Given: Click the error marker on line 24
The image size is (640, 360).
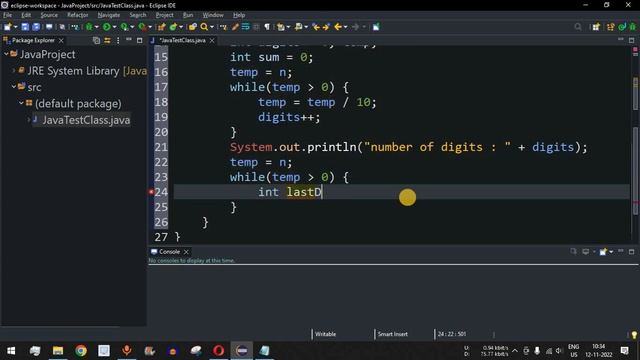Looking at the screenshot, I should tap(151, 192).
